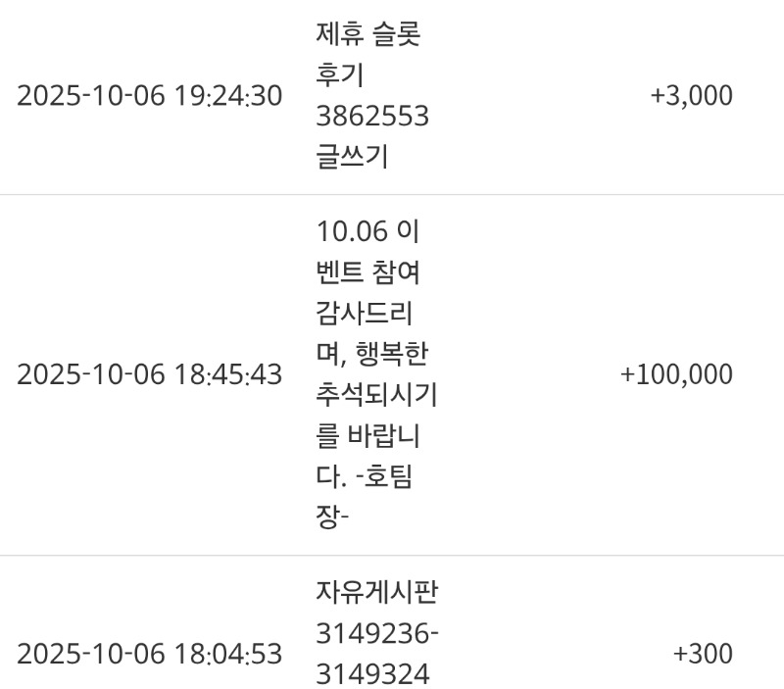This screenshot has width=784, height=689.
Task: Click the 18:04:53 timestamp entry
Action: point(149,654)
